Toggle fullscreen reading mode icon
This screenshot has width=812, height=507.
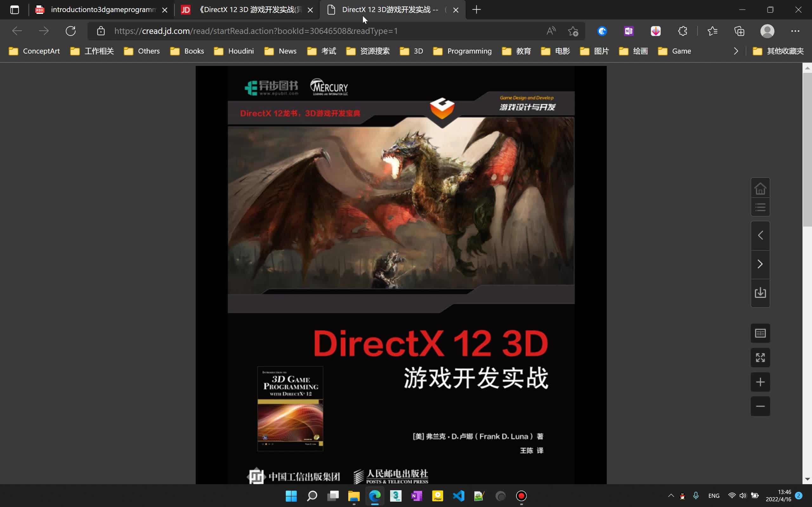click(x=761, y=357)
